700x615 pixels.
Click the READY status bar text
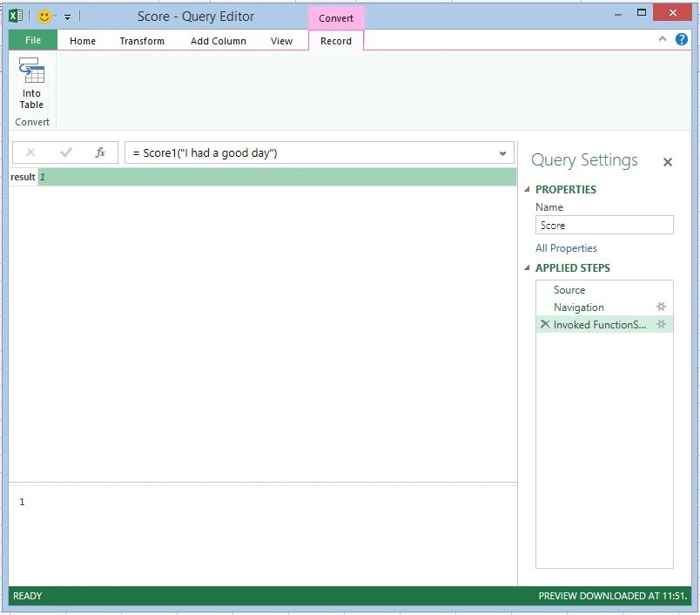(x=27, y=596)
